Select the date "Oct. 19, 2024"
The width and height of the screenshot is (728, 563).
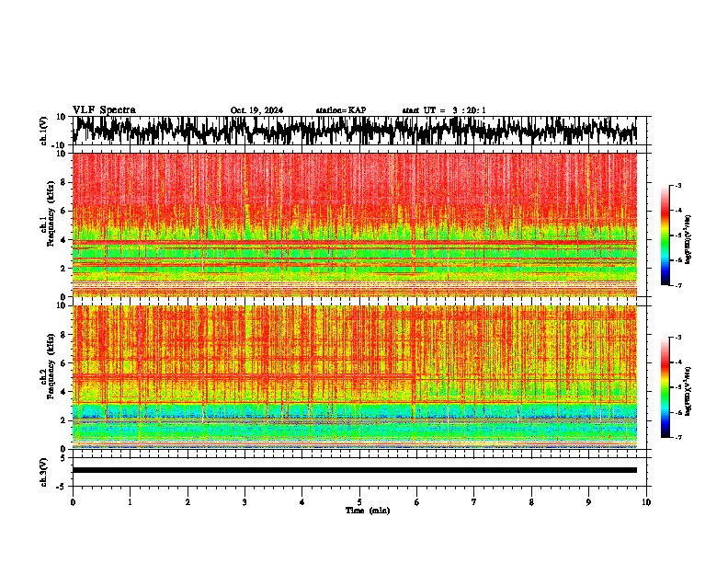click(256, 110)
